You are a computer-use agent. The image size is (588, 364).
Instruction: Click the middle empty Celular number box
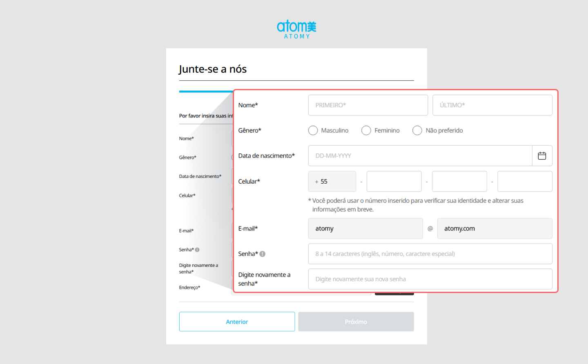click(x=459, y=182)
